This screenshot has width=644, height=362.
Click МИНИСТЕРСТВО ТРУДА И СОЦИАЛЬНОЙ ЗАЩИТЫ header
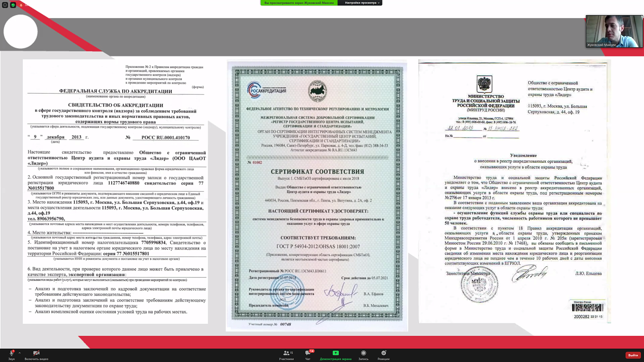click(x=486, y=101)
